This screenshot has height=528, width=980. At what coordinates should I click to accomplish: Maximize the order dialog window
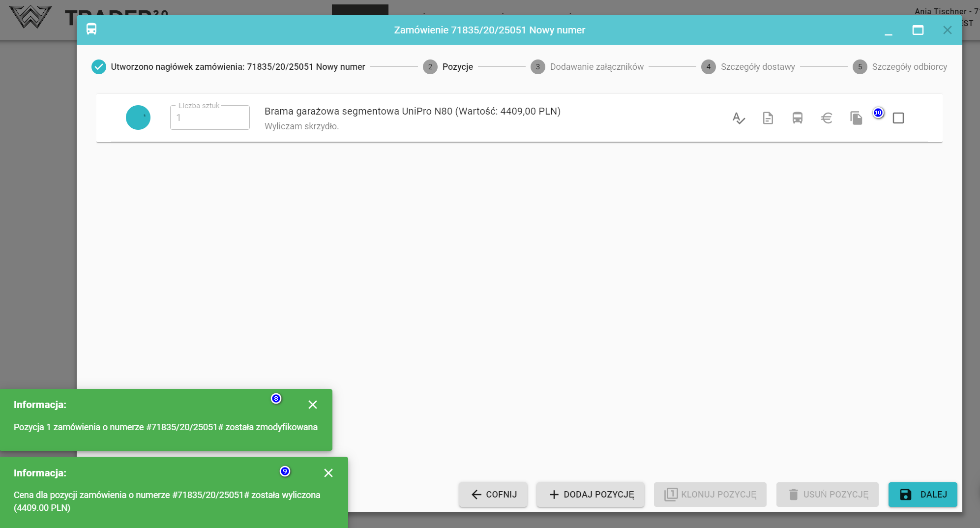coord(918,30)
